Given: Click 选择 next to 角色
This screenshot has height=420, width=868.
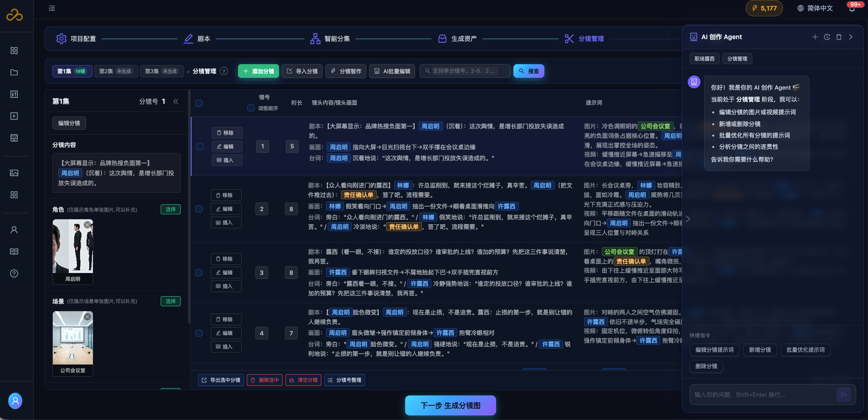Looking at the screenshot, I should tap(171, 209).
